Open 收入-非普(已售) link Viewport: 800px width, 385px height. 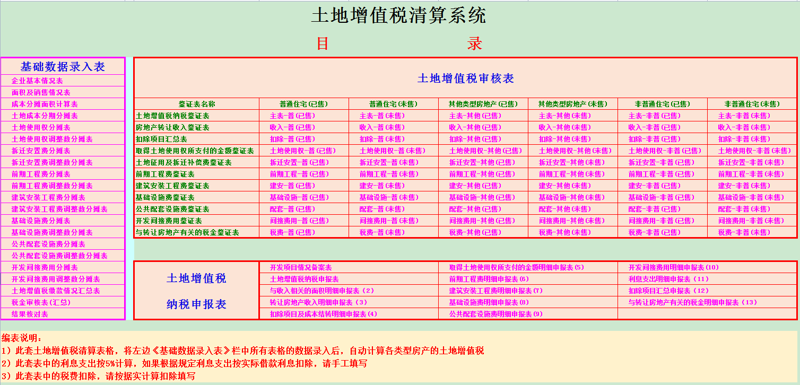(x=655, y=127)
